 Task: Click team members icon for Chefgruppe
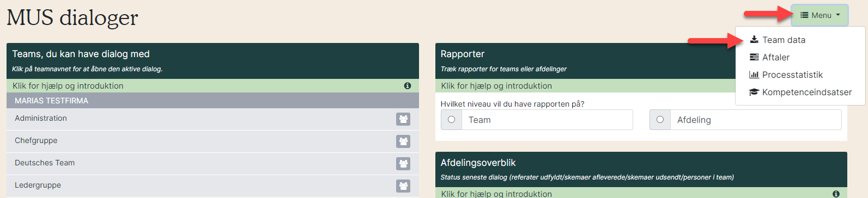(403, 141)
